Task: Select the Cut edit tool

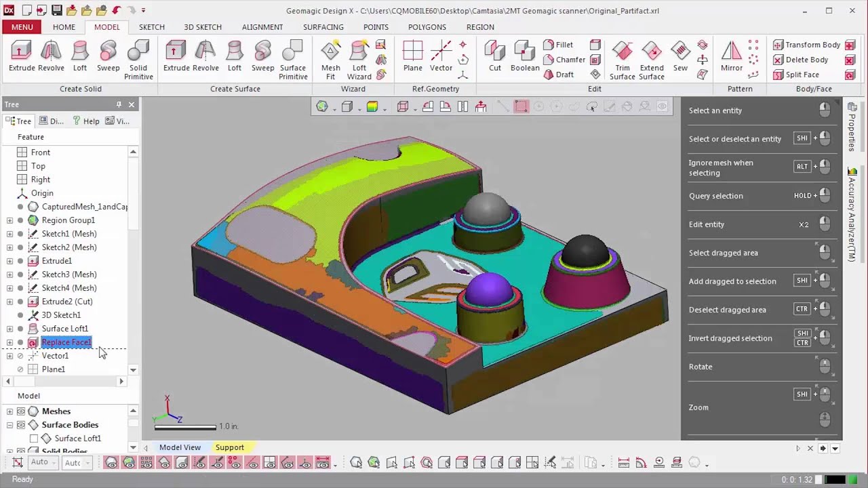Action: [495, 56]
